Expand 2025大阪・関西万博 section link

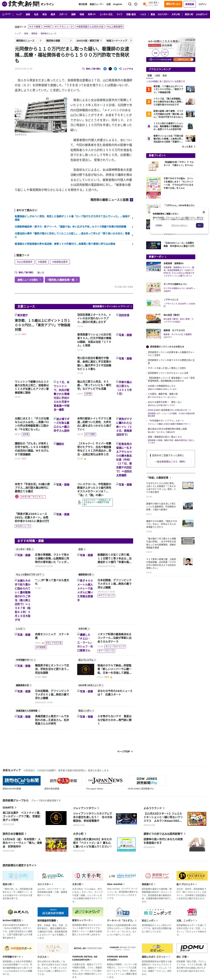[x=89, y=40]
